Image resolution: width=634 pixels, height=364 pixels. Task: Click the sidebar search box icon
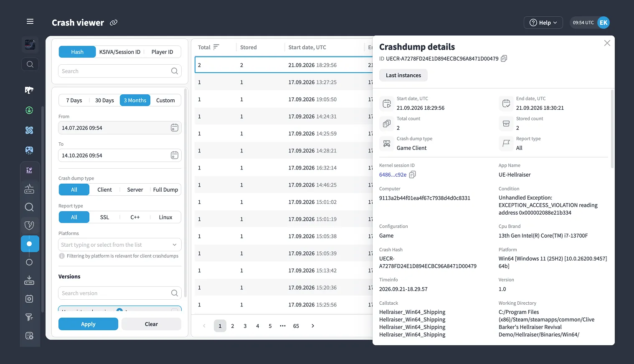click(x=30, y=64)
